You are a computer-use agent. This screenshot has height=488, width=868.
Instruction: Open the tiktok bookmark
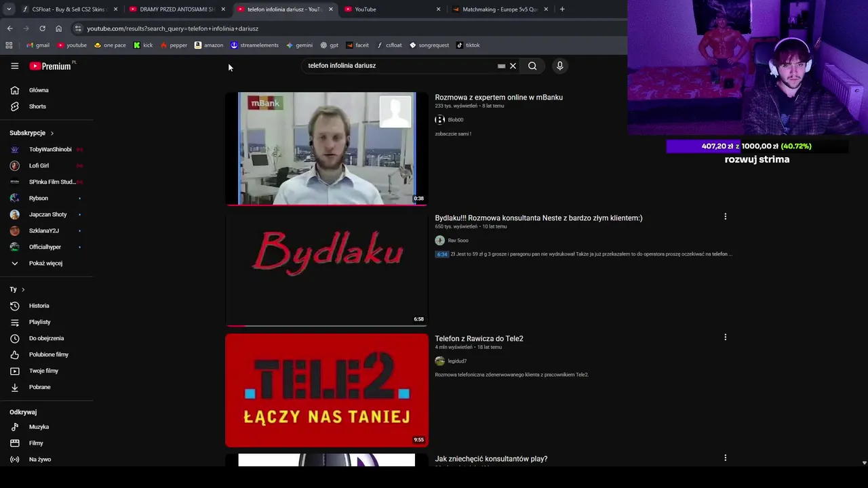tap(468, 45)
